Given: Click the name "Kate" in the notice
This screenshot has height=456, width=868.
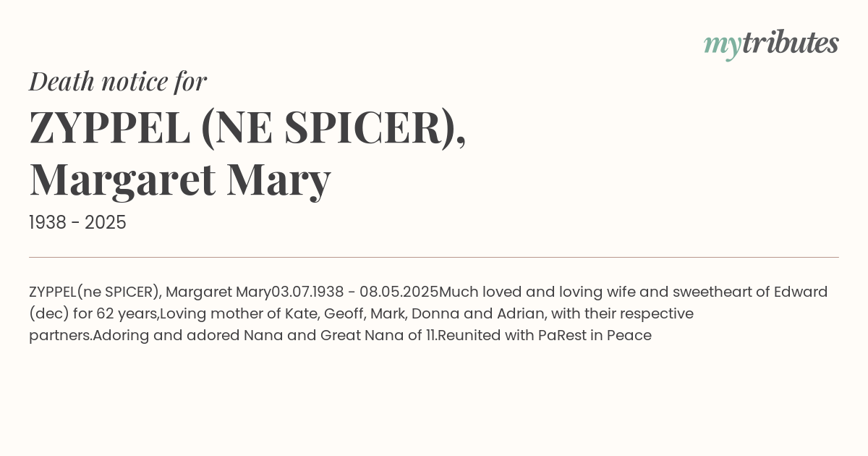Looking at the screenshot, I should click(x=303, y=314).
